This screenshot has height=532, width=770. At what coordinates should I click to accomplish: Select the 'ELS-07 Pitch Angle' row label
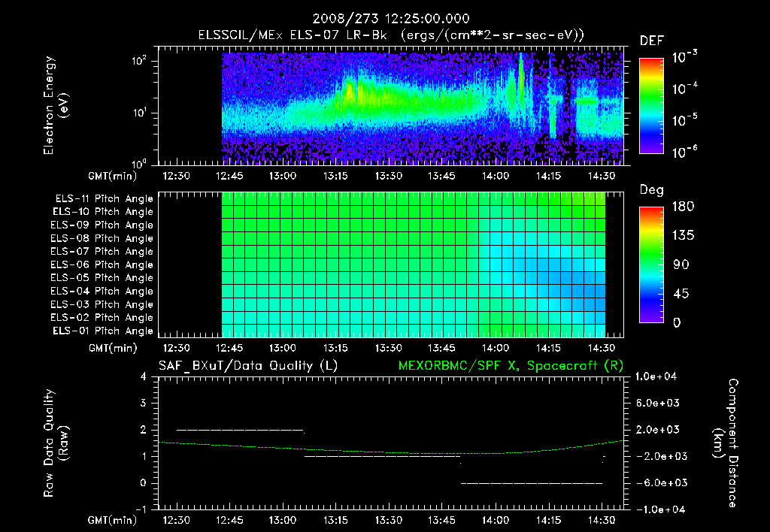click(x=102, y=252)
